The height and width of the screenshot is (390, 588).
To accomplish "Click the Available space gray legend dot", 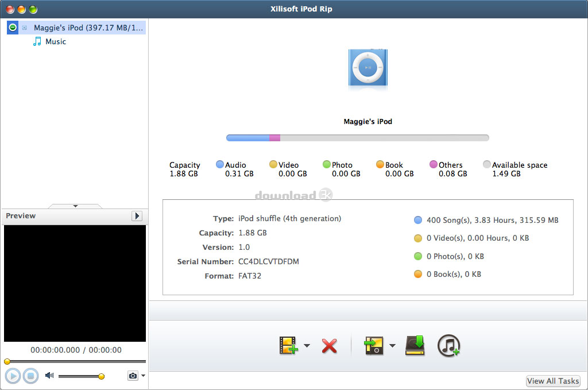I will pyautogui.click(x=487, y=164).
